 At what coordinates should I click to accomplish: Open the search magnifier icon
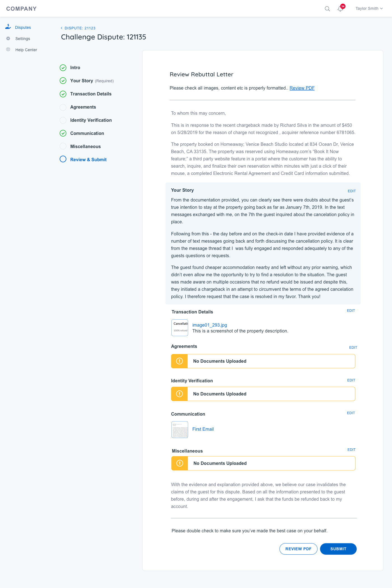pos(327,9)
